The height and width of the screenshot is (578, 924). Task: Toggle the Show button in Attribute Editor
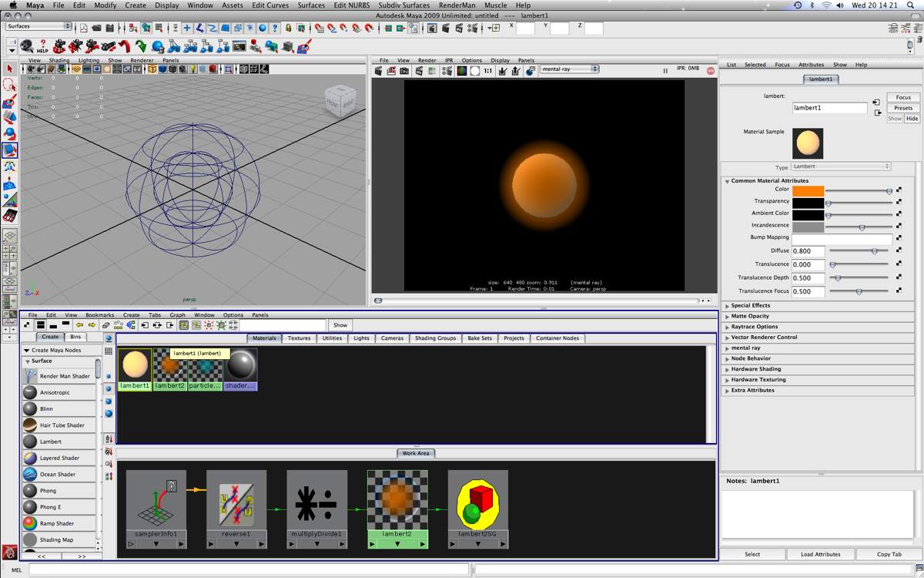point(895,119)
